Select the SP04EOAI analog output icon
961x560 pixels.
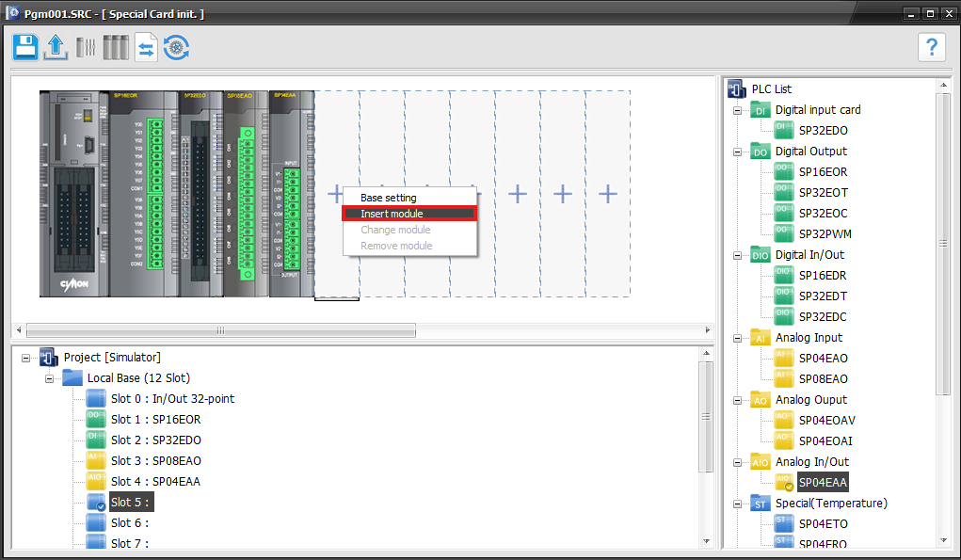(x=783, y=440)
